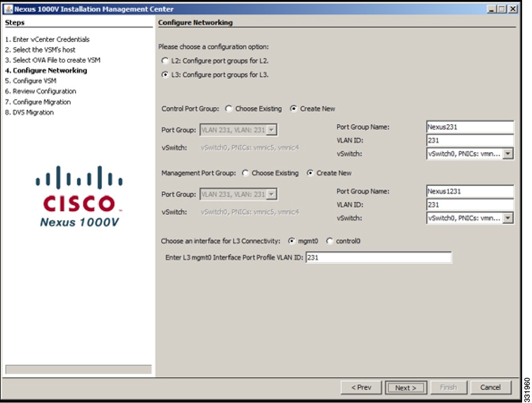Proceed with the Next button
Image resolution: width=532 pixels, height=403 pixels.
tap(406, 387)
